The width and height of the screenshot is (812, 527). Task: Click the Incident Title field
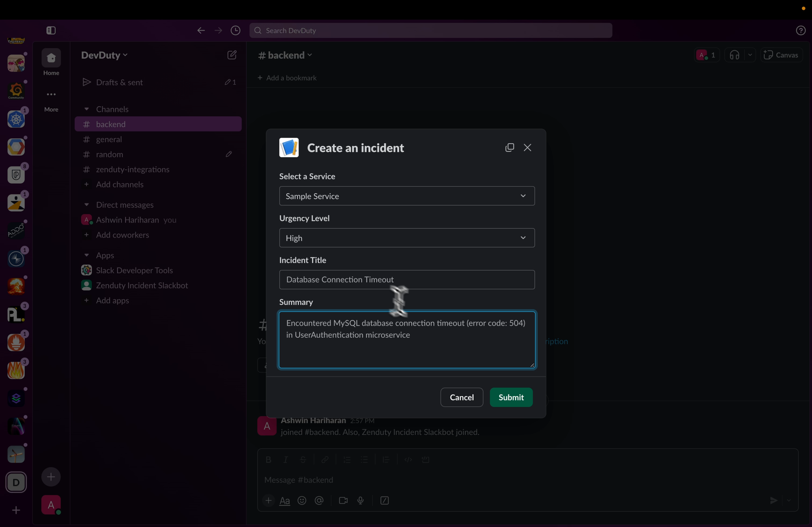tap(407, 280)
